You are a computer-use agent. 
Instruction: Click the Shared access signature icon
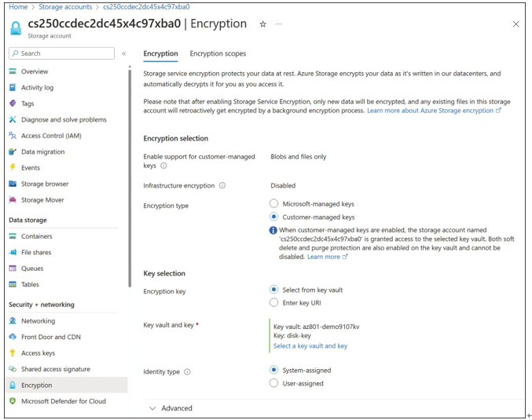(13, 369)
